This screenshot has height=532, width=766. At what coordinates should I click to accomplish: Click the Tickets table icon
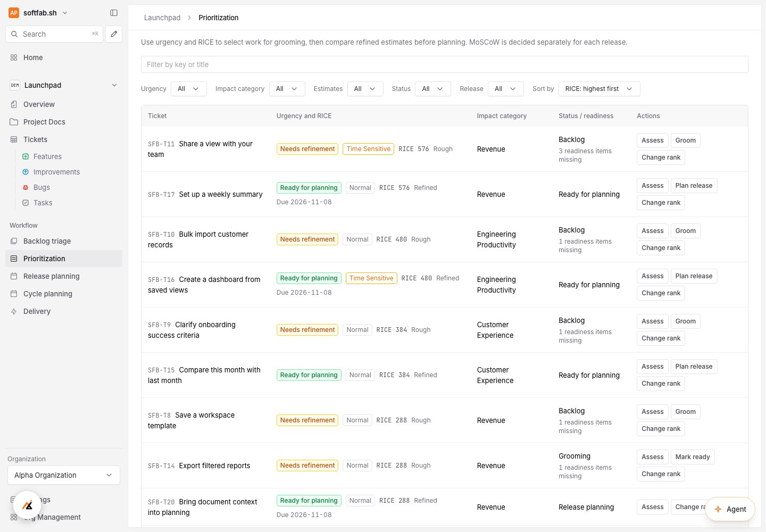14,139
